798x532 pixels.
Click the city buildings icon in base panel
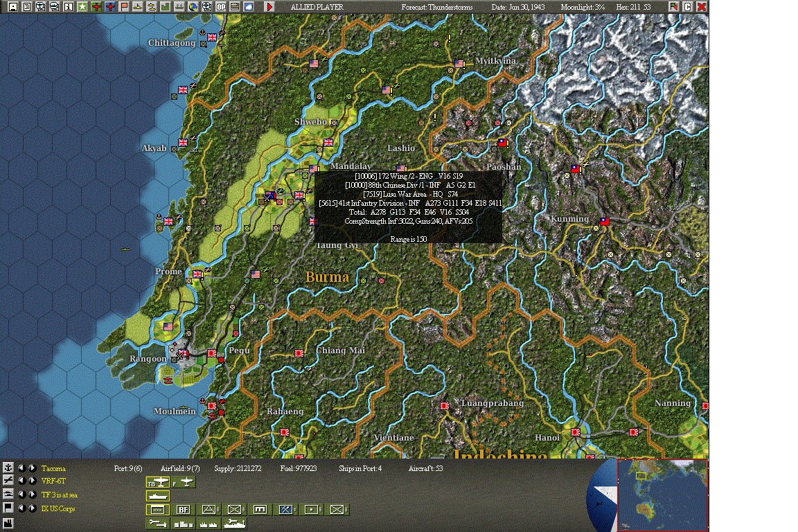pyautogui.click(x=183, y=523)
